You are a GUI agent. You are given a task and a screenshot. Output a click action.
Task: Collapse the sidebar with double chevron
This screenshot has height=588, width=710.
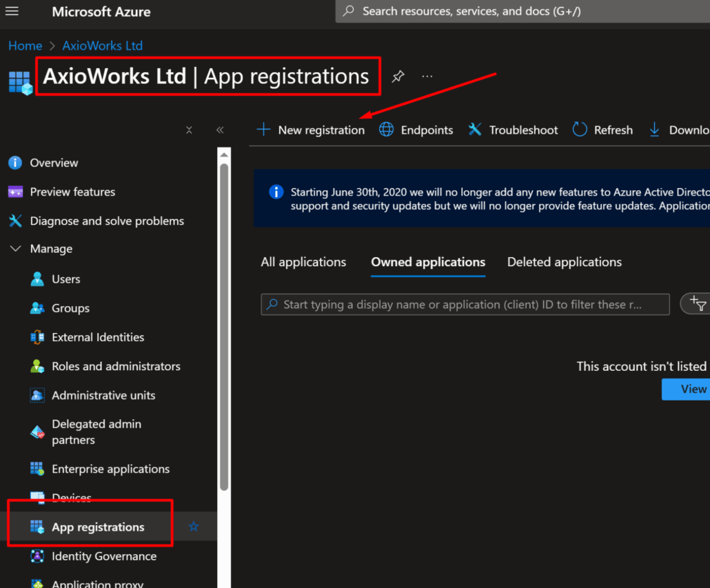220,130
